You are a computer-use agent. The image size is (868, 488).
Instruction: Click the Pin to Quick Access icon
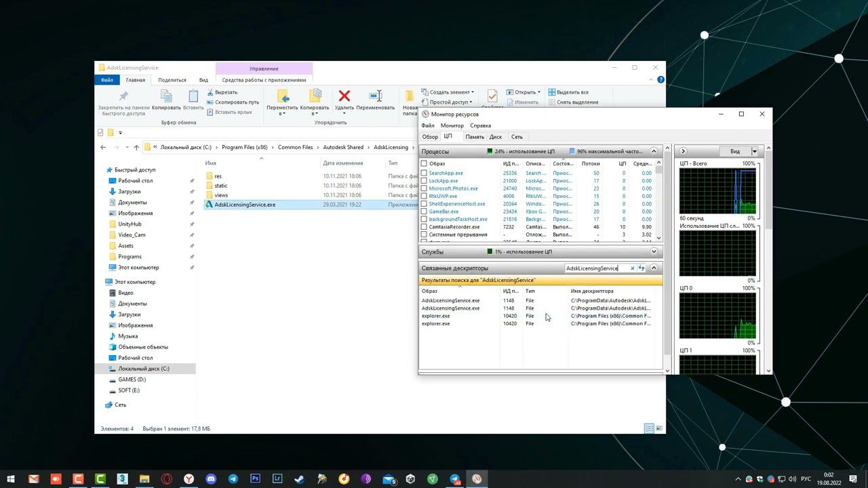click(123, 96)
